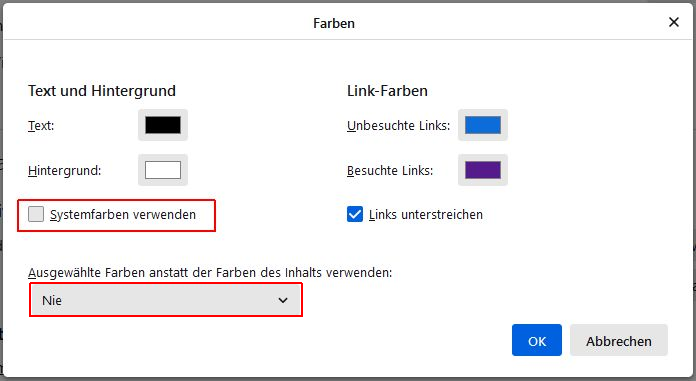Open the black Text color picker
The image size is (696, 381).
(x=163, y=125)
